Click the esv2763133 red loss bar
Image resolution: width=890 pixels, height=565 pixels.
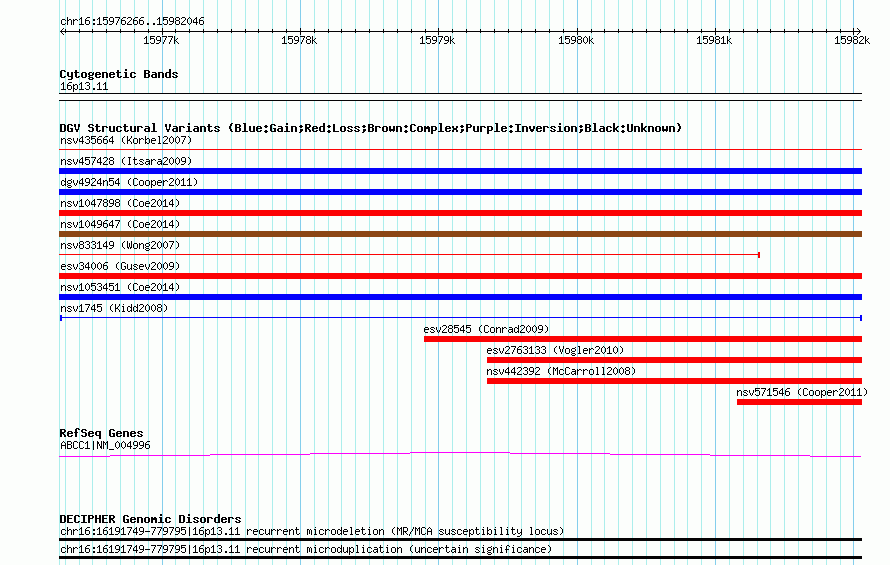(x=674, y=360)
